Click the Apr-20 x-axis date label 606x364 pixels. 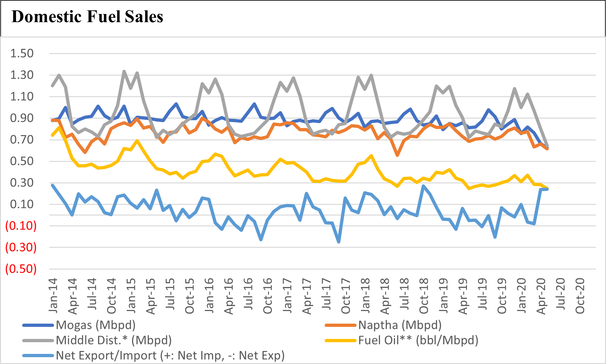point(541,296)
